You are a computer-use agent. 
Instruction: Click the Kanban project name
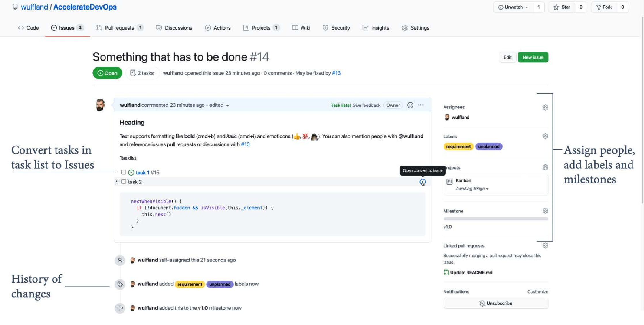(x=463, y=181)
